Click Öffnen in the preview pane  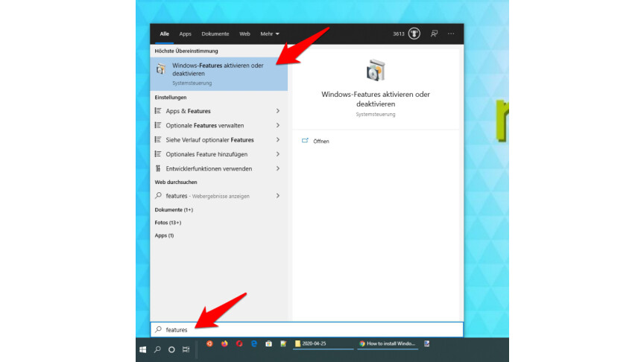[321, 141]
